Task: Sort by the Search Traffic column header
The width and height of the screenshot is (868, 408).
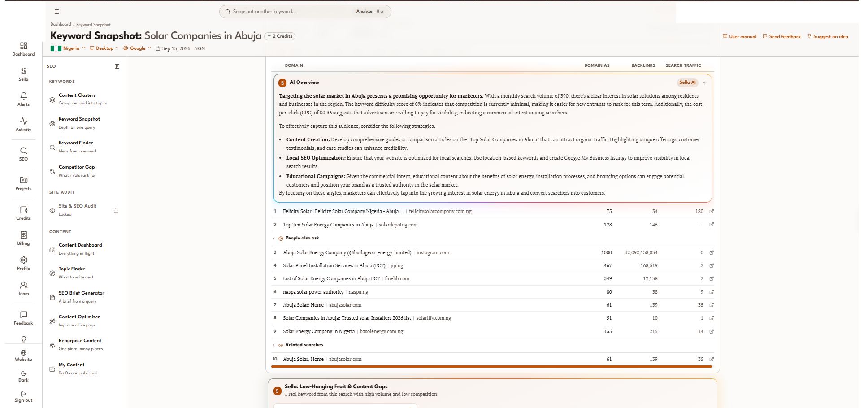Action: pos(683,65)
